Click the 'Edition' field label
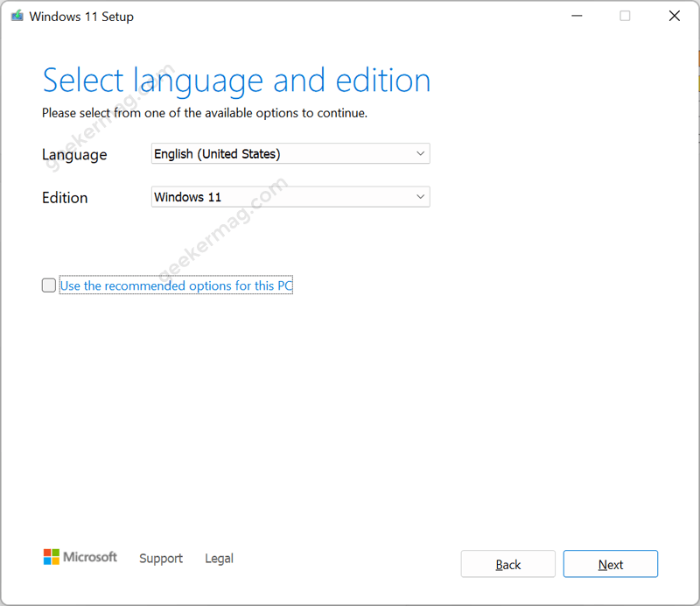Screen dimensions: 700x606 coord(65,198)
